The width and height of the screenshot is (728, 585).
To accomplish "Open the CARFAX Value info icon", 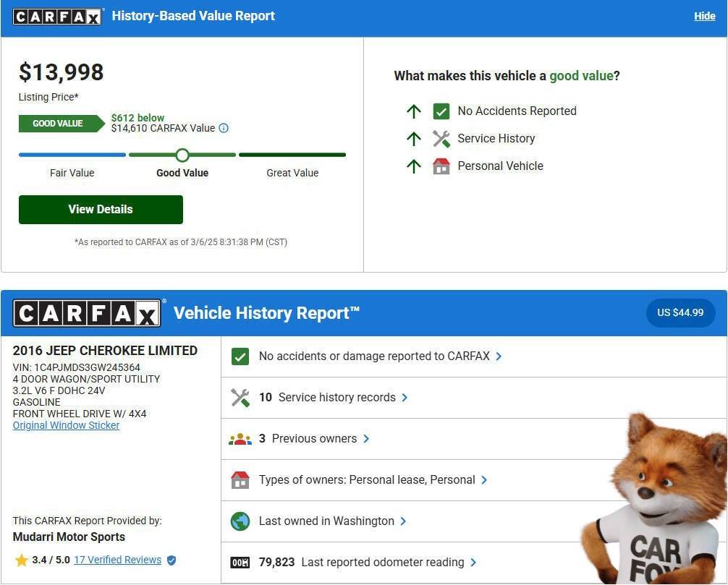I will (x=224, y=128).
